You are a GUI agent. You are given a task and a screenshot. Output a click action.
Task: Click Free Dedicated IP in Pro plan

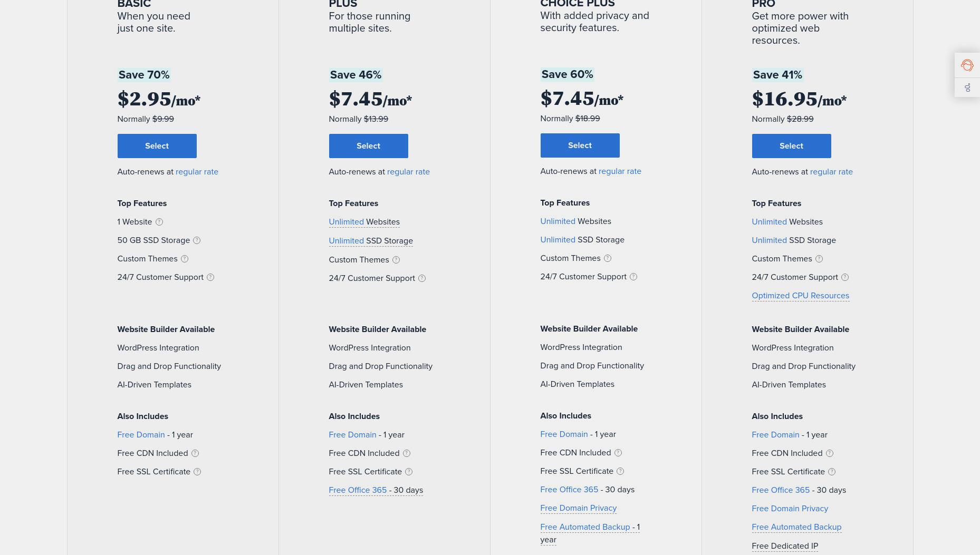pos(785,546)
